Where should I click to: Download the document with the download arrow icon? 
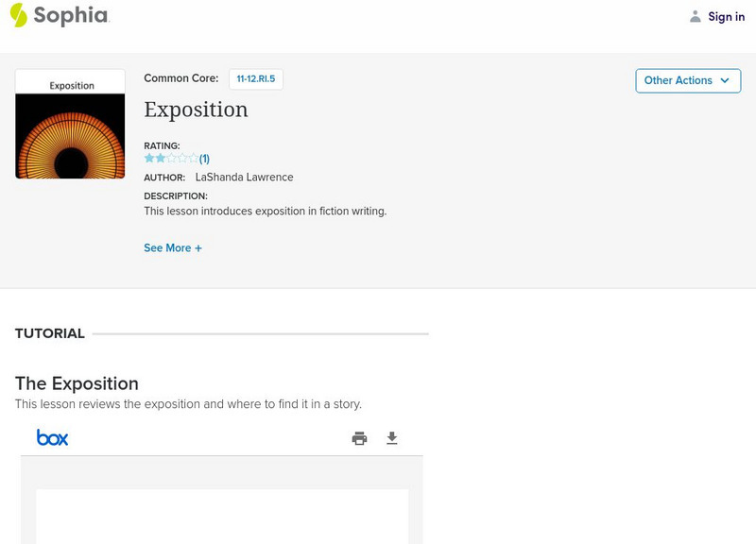click(x=392, y=438)
